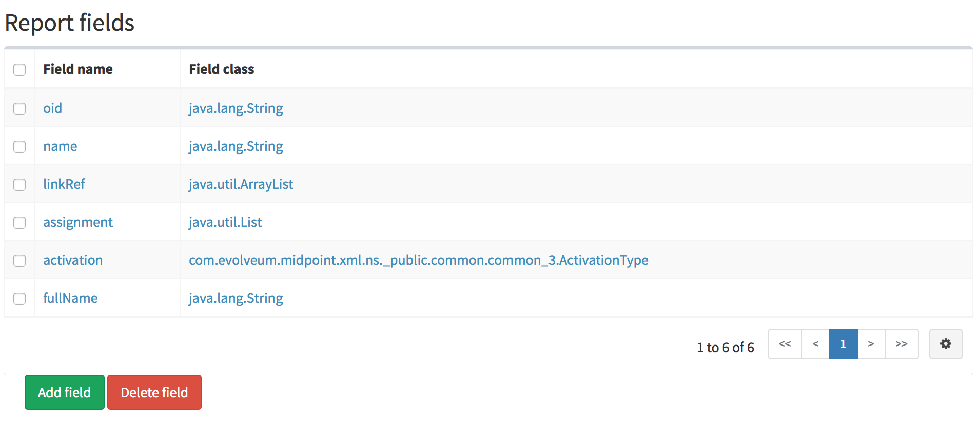Open the oid field link

(52, 108)
